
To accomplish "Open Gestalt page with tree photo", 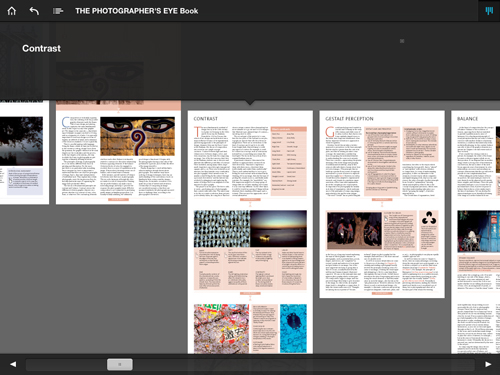I will [x=382, y=251].
